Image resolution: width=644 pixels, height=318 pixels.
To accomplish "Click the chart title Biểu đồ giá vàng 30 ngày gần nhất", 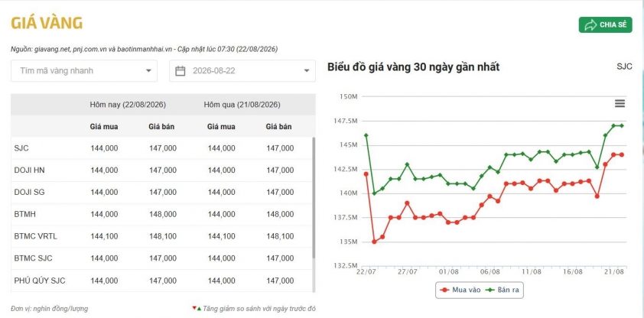I will click(413, 67).
